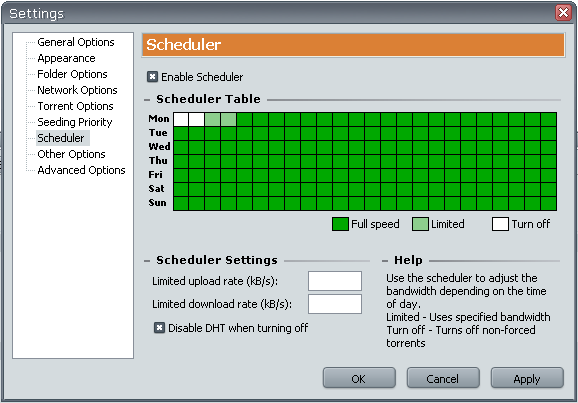Click 'Full speed' legend text
The image size is (578, 403).
375,224
